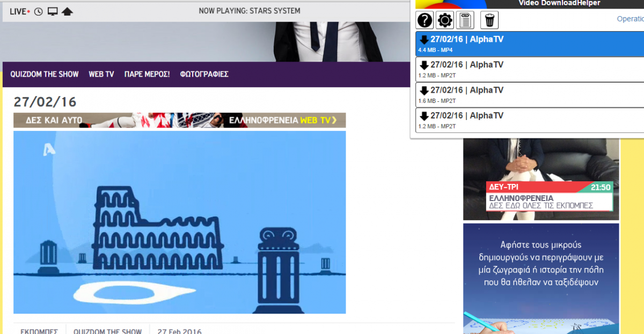Viewport: 644px width, 334px height.
Task: Open Video DownloadHelper help question-mark icon
Action: coord(425,20)
